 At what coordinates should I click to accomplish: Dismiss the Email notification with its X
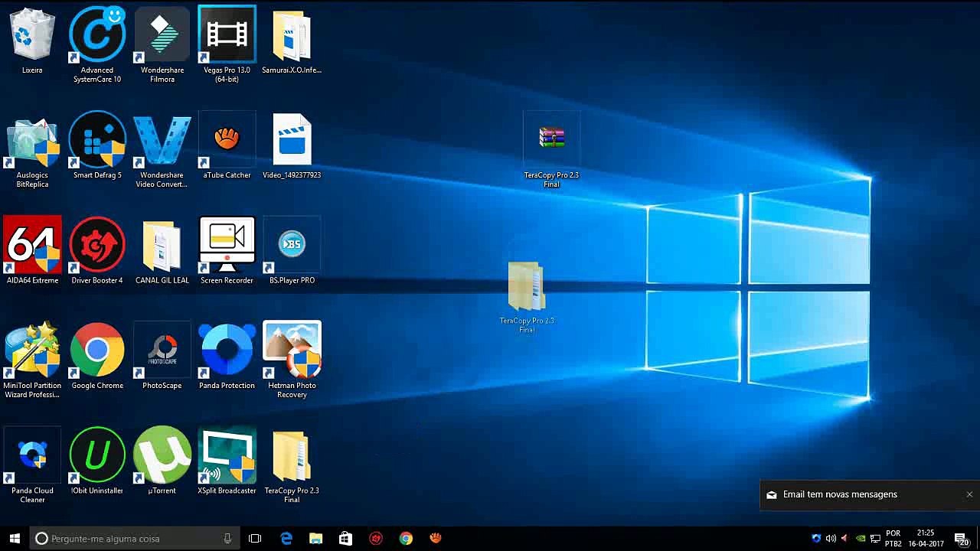tap(969, 494)
